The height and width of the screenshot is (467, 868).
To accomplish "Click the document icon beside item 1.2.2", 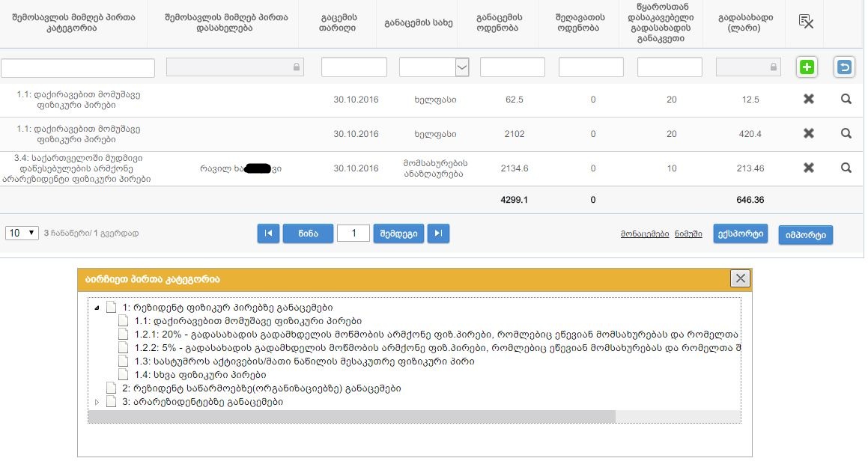I will [x=124, y=347].
